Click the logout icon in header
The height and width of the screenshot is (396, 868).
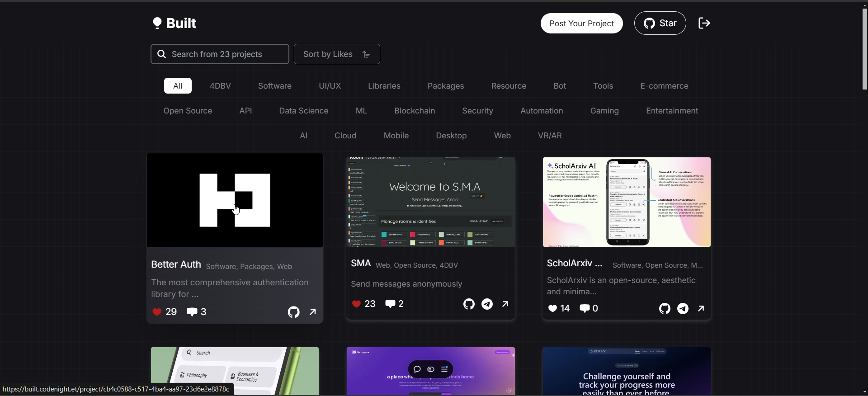point(704,23)
